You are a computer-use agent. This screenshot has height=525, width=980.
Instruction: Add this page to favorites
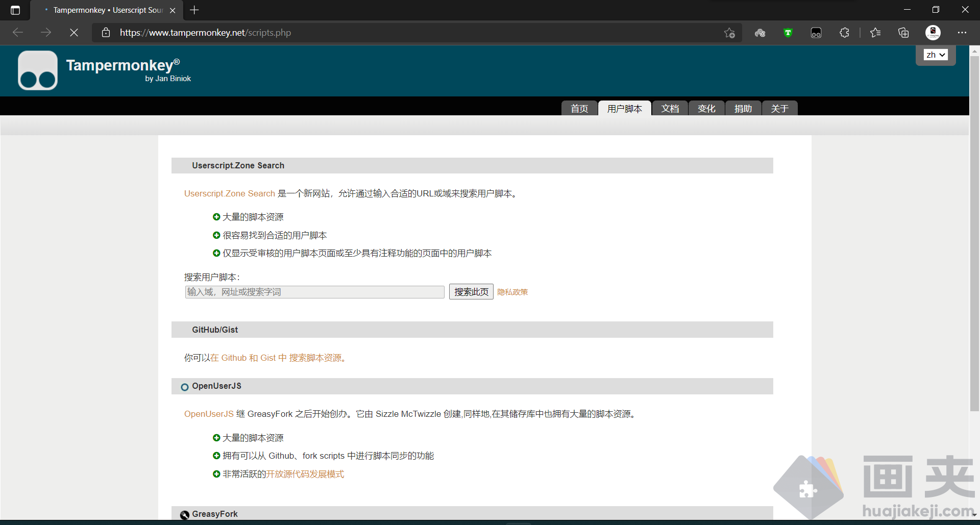(x=729, y=33)
